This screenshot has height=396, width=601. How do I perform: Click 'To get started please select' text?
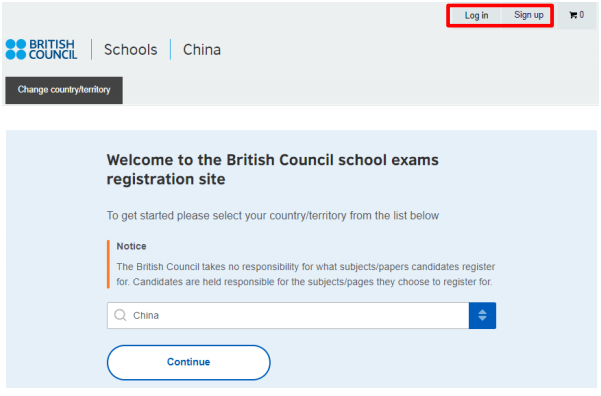(x=273, y=216)
